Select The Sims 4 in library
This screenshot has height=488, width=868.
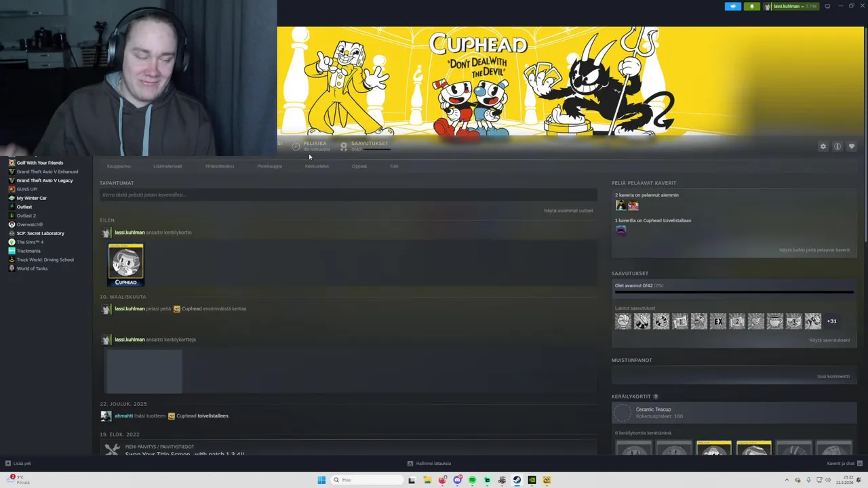[30, 242]
